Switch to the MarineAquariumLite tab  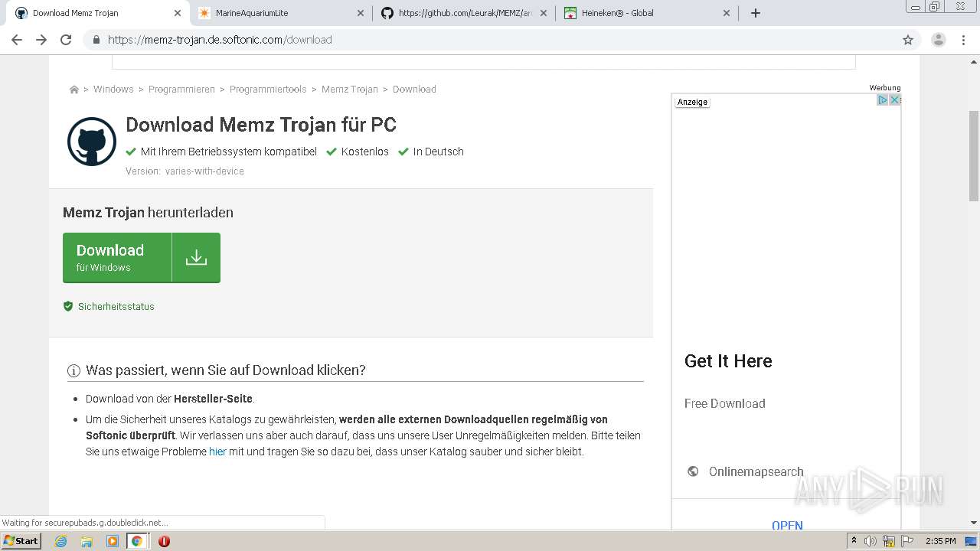click(x=280, y=13)
